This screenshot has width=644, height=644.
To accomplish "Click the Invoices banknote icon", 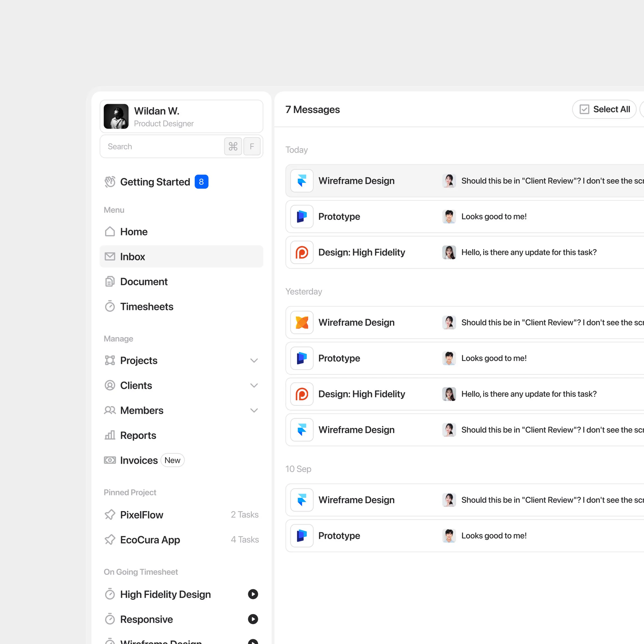I will pyautogui.click(x=110, y=460).
